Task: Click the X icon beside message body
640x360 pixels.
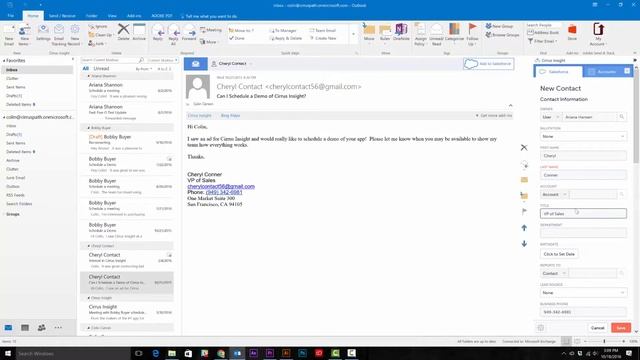Action: 524,147
